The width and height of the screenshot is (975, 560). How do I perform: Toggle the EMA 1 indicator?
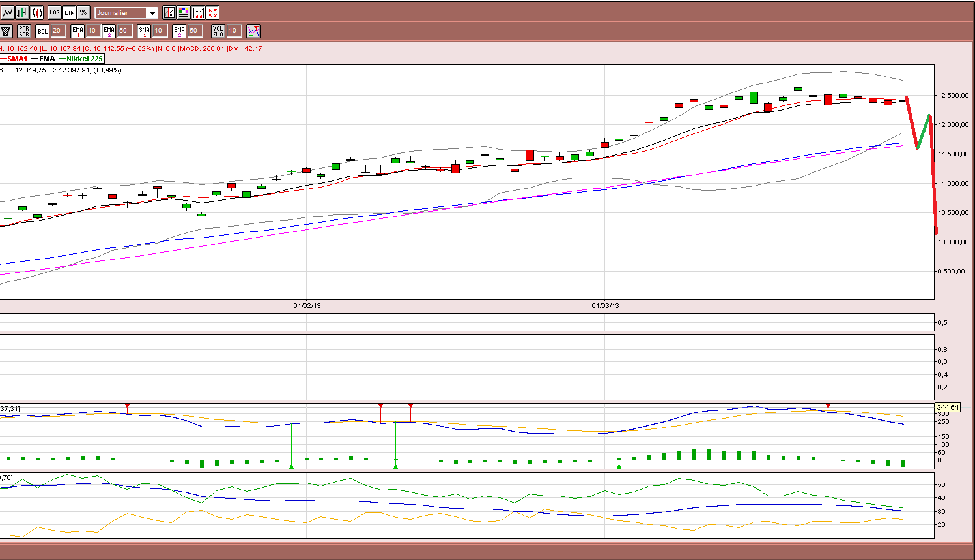(78, 31)
